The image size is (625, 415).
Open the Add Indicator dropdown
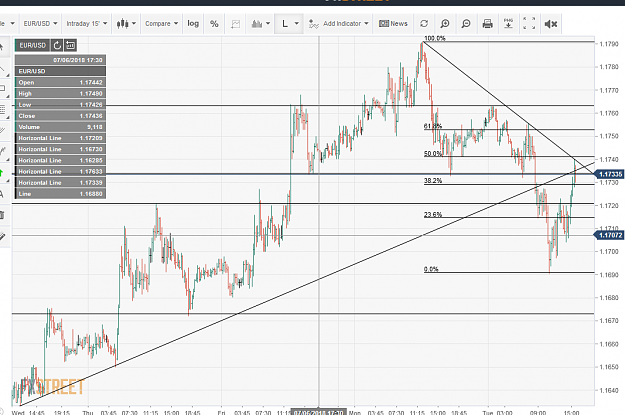click(338, 24)
